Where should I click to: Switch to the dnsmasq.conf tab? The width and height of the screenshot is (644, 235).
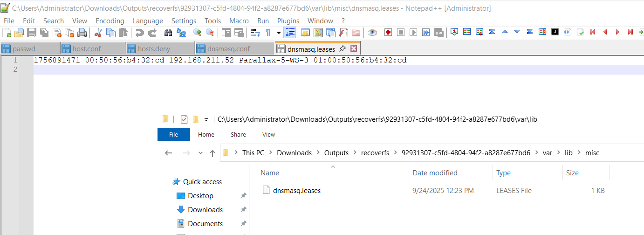[x=228, y=48]
